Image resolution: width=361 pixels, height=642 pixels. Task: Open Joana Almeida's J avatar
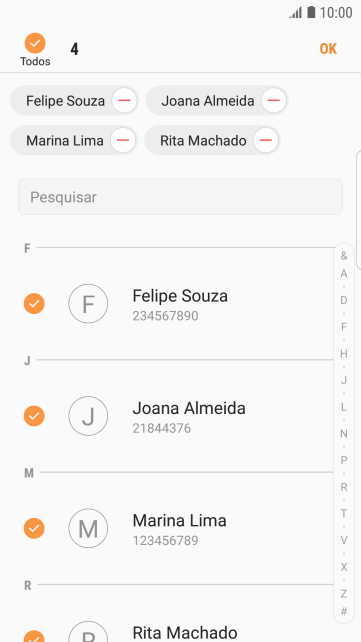click(x=88, y=416)
